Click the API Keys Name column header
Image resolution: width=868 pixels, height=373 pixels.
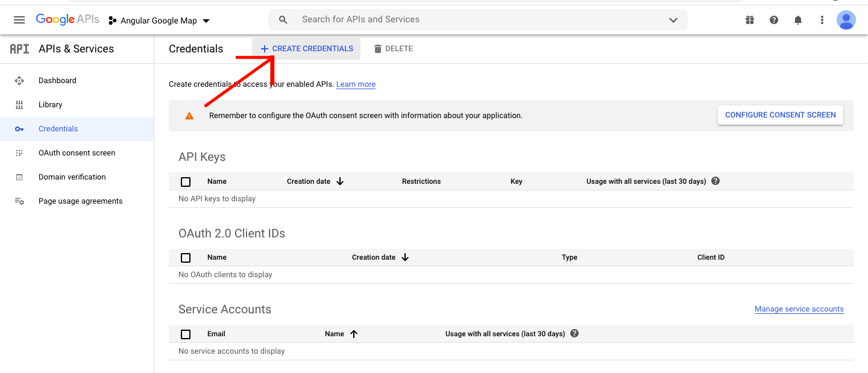(217, 181)
